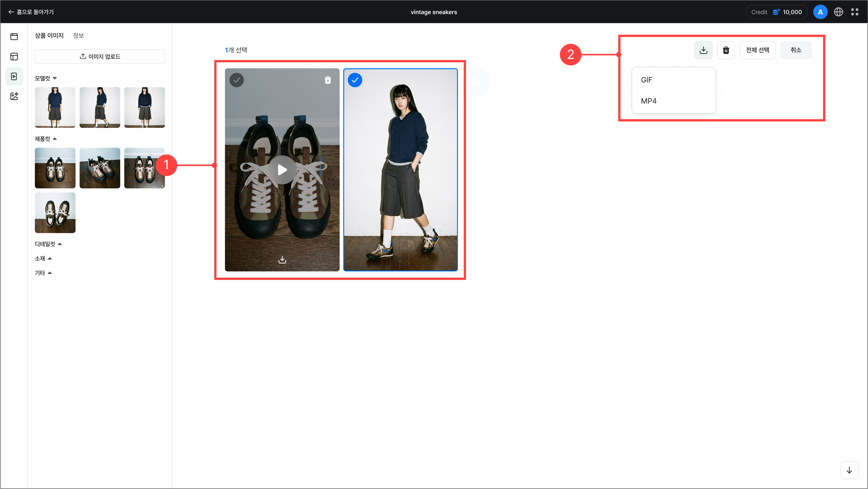The width and height of the screenshot is (868, 489).
Task: Open the AI image generation sidebar icon
Action: [x=14, y=96]
